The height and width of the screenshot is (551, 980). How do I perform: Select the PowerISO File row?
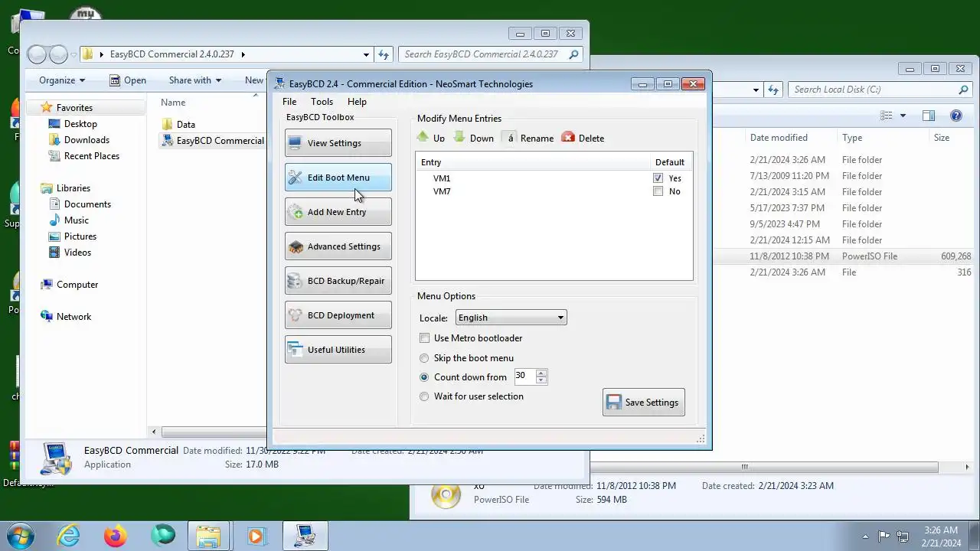click(844, 256)
